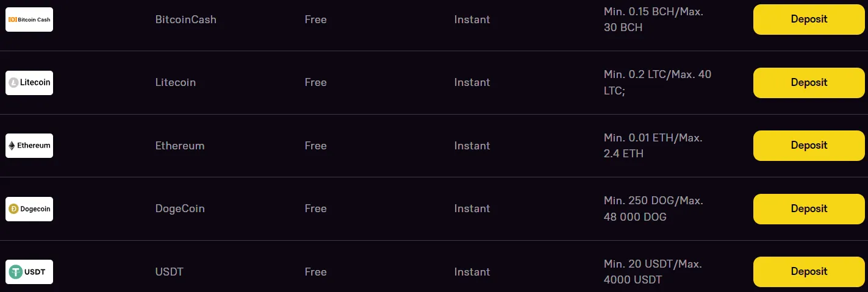The width and height of the screenshot is (868, 292).
Task: Select the DogeCoin method name text
Action: click(x=180, y=208)
